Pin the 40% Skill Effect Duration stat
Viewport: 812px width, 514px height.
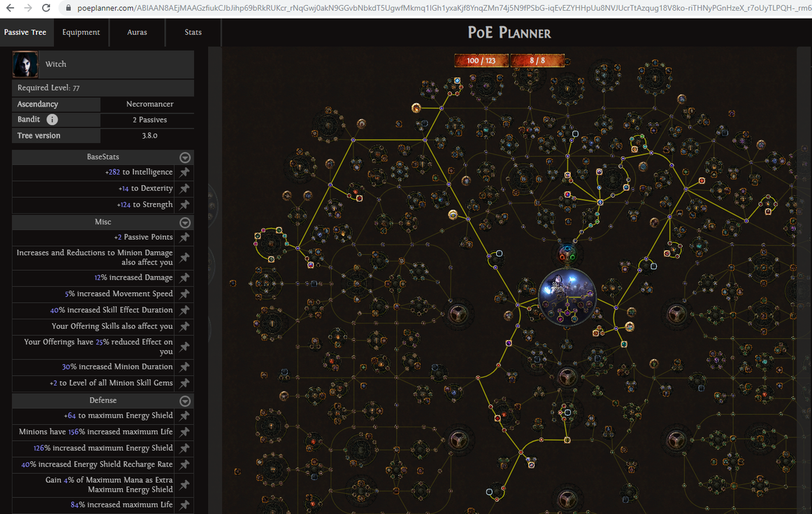point(184,310)
